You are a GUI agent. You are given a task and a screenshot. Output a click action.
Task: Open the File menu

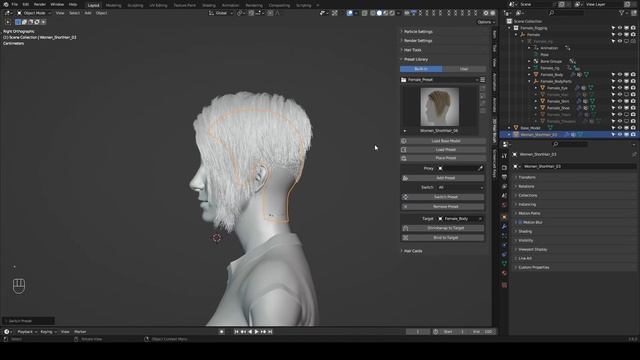(15, 4)
